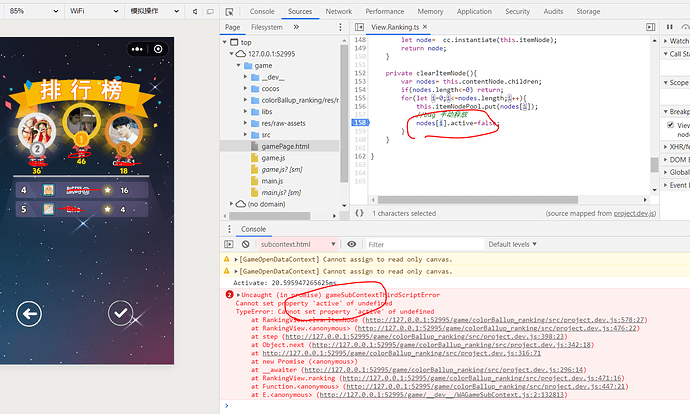The width and height of the screenshot is (690, 414).
Task: Toggle the debugger sidebar icon
Action: click(650, 27)
